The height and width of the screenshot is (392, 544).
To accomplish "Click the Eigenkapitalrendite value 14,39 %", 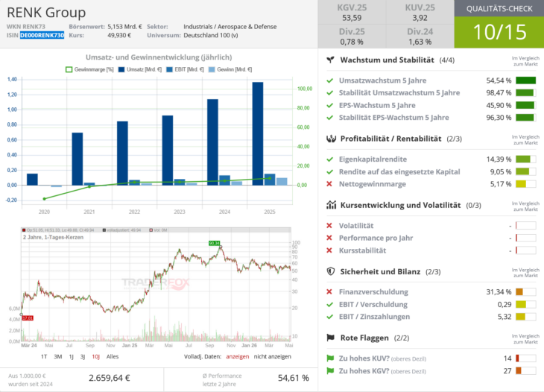I will [x=499, y=159].
